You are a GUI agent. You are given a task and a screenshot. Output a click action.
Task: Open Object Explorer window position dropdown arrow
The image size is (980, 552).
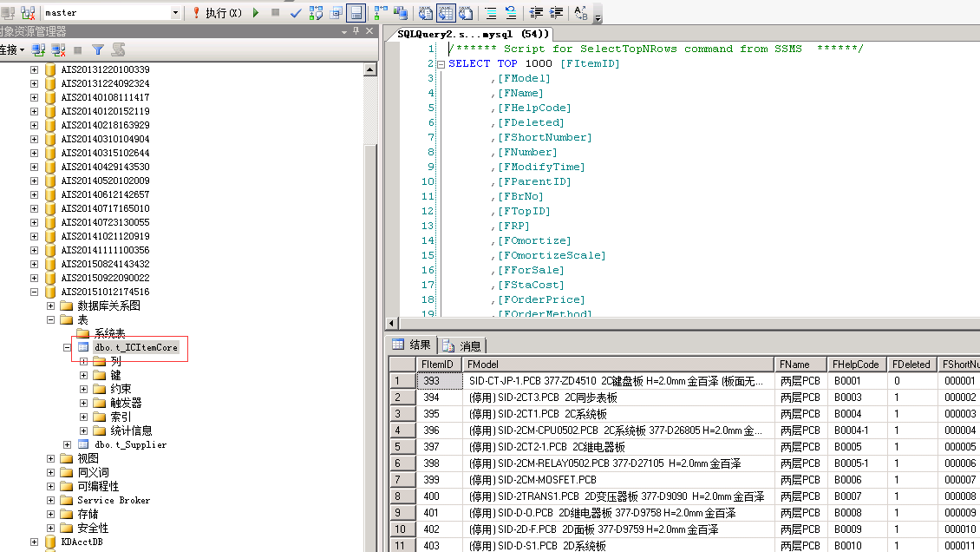pos(344,31)
